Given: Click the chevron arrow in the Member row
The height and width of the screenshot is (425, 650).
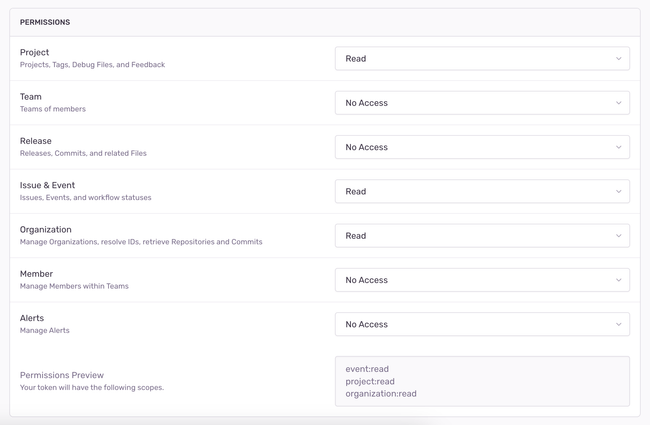Looking at the screenshot, I should (x=619, y=280).
